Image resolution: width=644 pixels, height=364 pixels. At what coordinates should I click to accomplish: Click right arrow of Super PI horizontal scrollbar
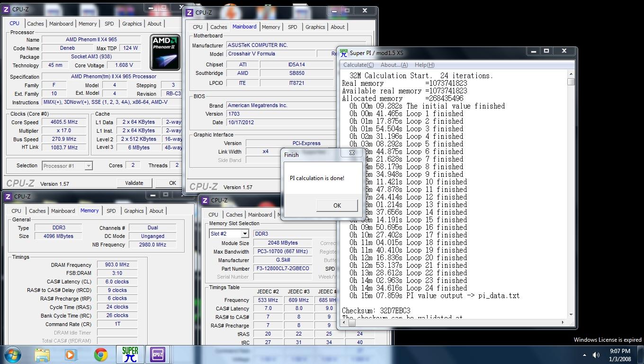coord(563,322)
